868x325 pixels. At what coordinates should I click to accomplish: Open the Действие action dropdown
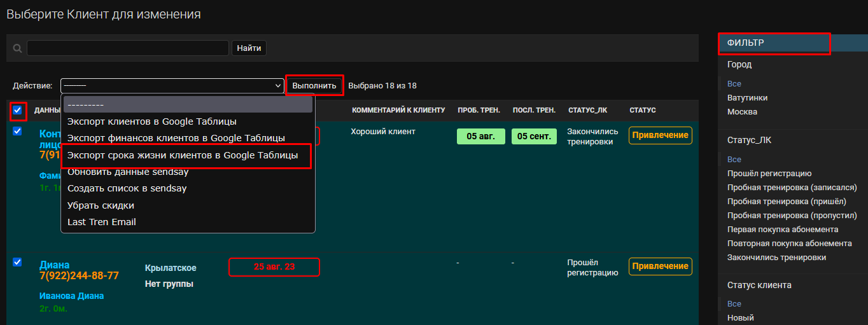pyautogui.click(x=172, y=85)
